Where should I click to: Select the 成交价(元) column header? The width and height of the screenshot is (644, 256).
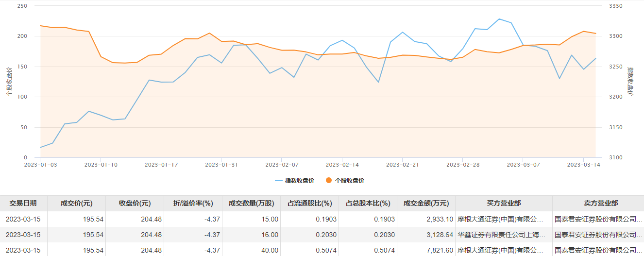[x=76, y=204]
